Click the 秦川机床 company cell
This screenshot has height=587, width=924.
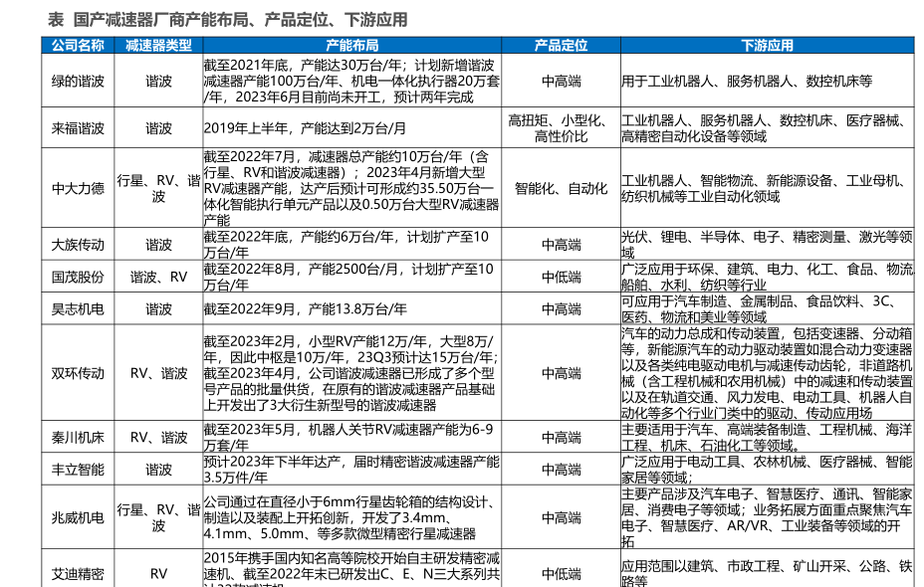click(x=78, y=437)
